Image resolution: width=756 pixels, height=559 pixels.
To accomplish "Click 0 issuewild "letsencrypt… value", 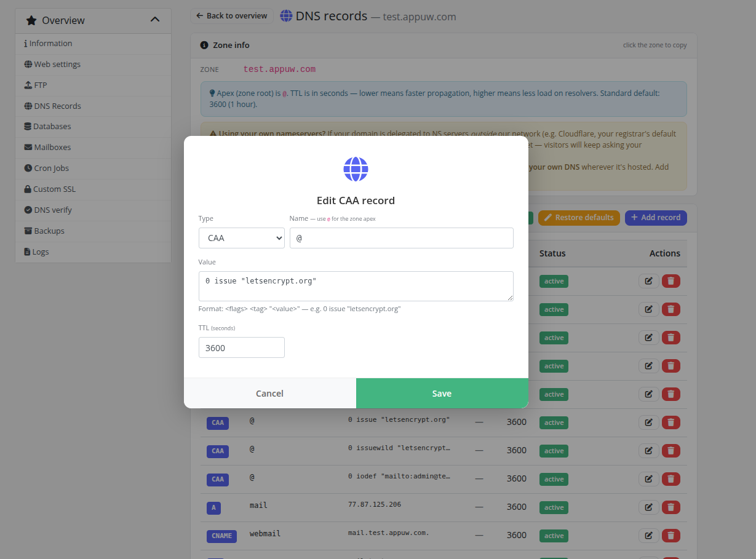I will [399, 448].
